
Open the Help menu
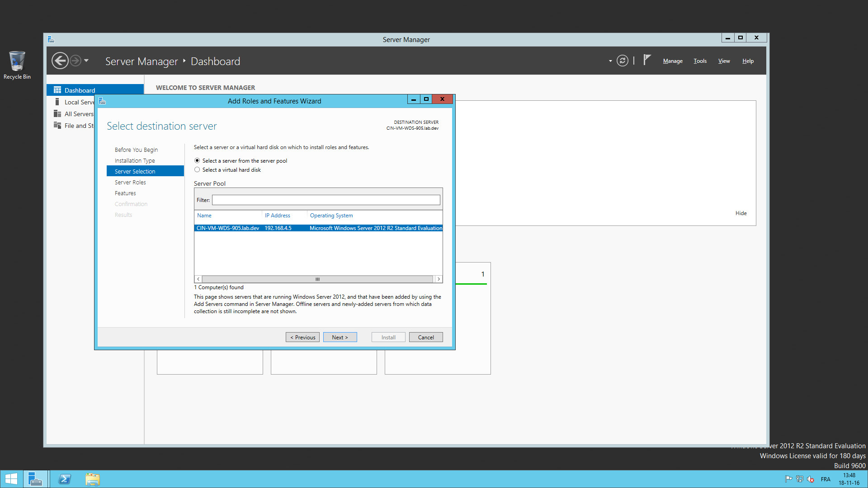[748, 61]
